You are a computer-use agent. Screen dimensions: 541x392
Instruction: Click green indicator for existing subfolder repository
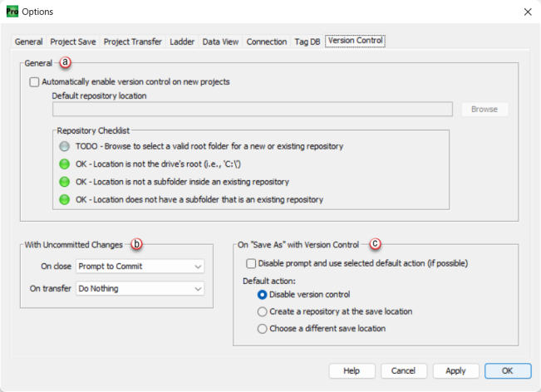(x=65, y=199)
